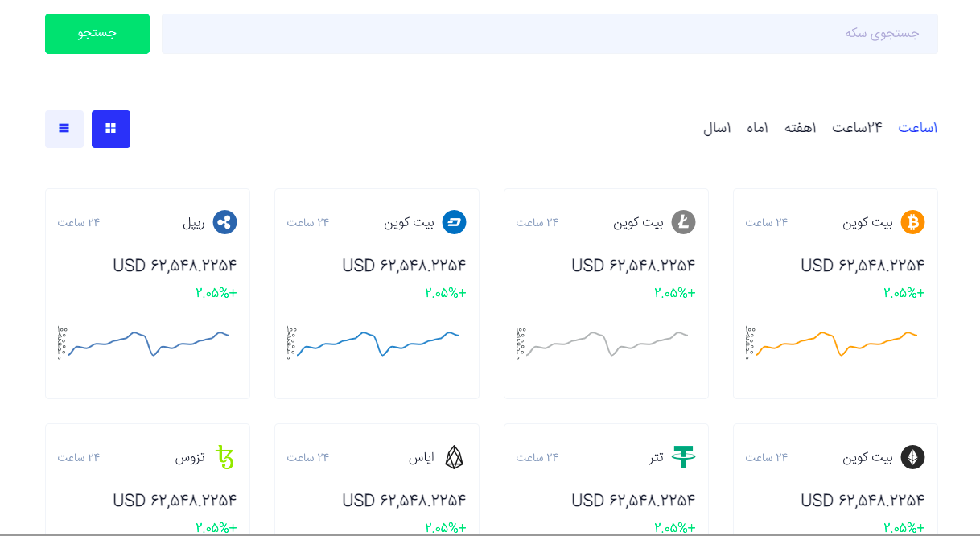This screenshot has height=536, width=980.
Task: Click the green Tezos coin icon
Action: click(x=224, y=457)
